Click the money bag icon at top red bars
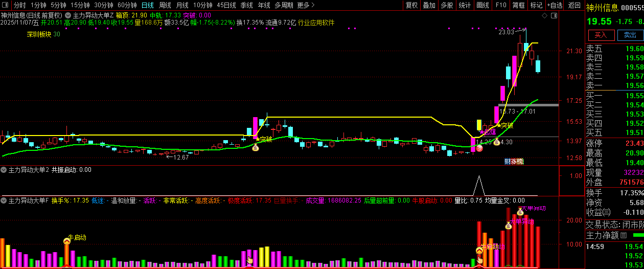 pyautogui.click(x=520, y=212)
